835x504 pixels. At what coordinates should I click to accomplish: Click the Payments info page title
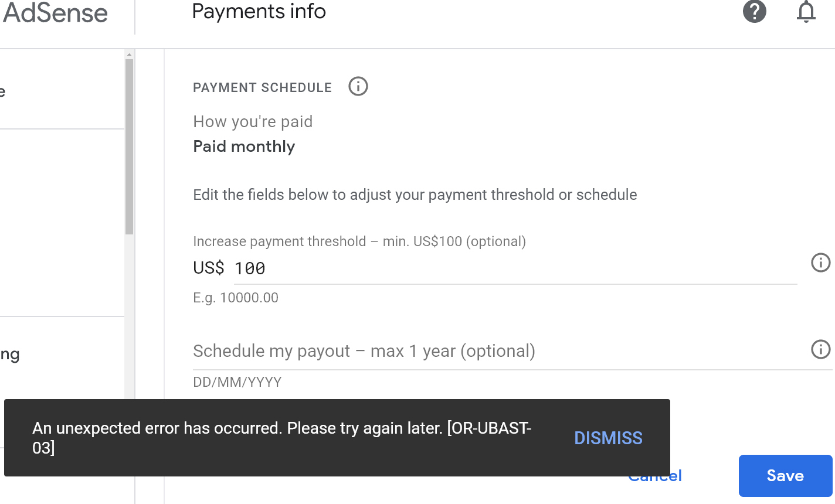[259, 11]
